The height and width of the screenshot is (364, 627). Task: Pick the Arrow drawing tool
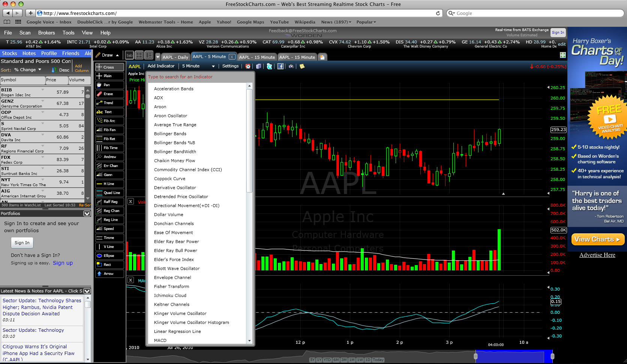coord(109,274)
